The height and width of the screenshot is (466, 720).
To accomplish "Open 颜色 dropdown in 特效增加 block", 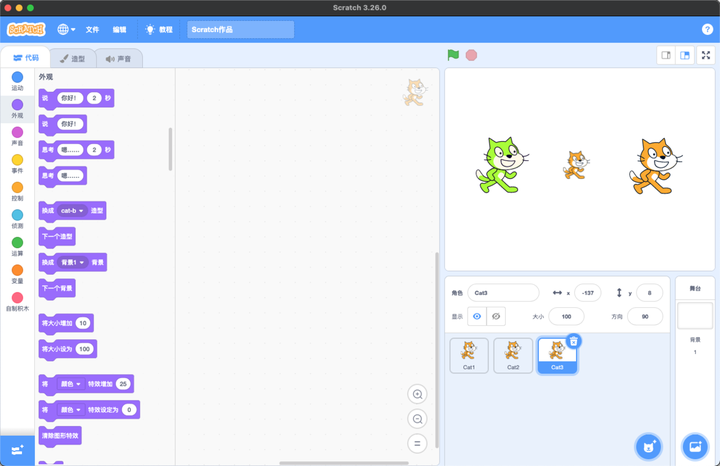I will click(71, 384).
